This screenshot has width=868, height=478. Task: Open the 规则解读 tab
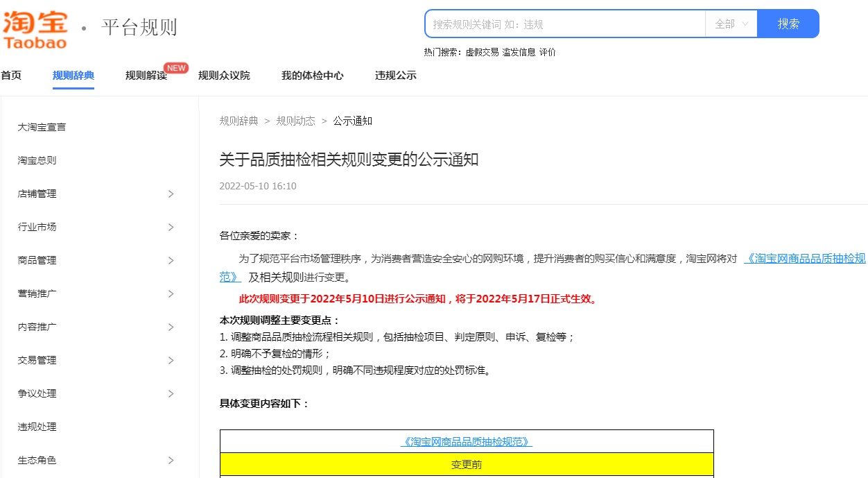(146, 76)
